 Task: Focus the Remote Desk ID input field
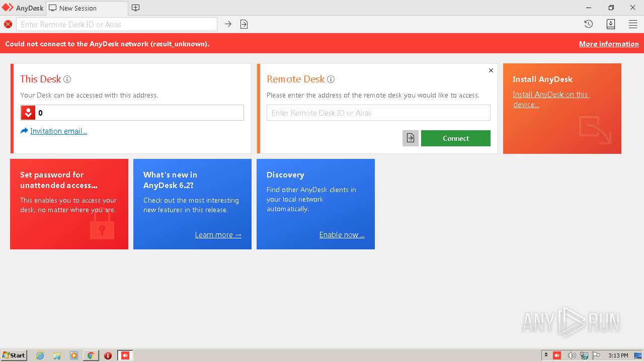coord(378,113)
